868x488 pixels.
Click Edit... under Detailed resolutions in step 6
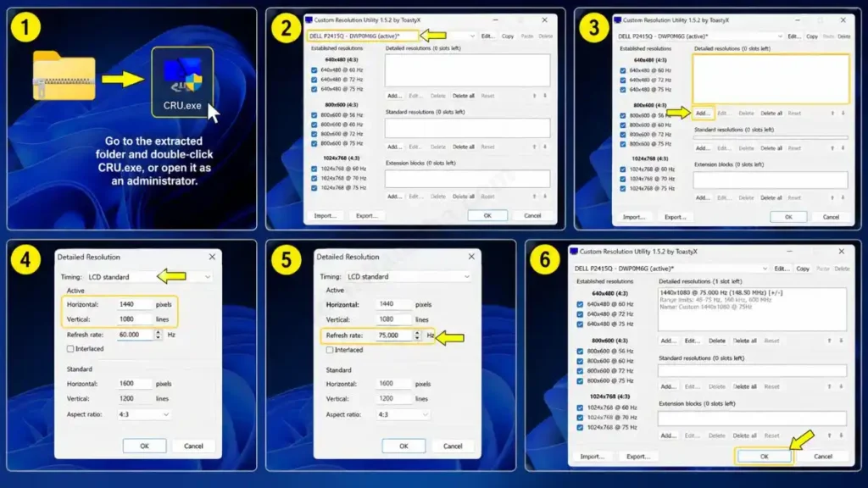692,341
